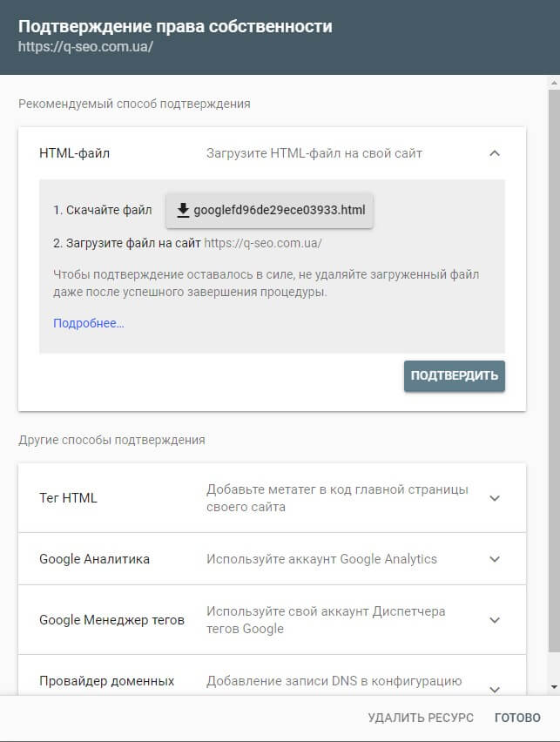560x742 pixels.
Task: Click the ПОДТВЕРДИТЬ button
Action: click(x=454, y=375)
